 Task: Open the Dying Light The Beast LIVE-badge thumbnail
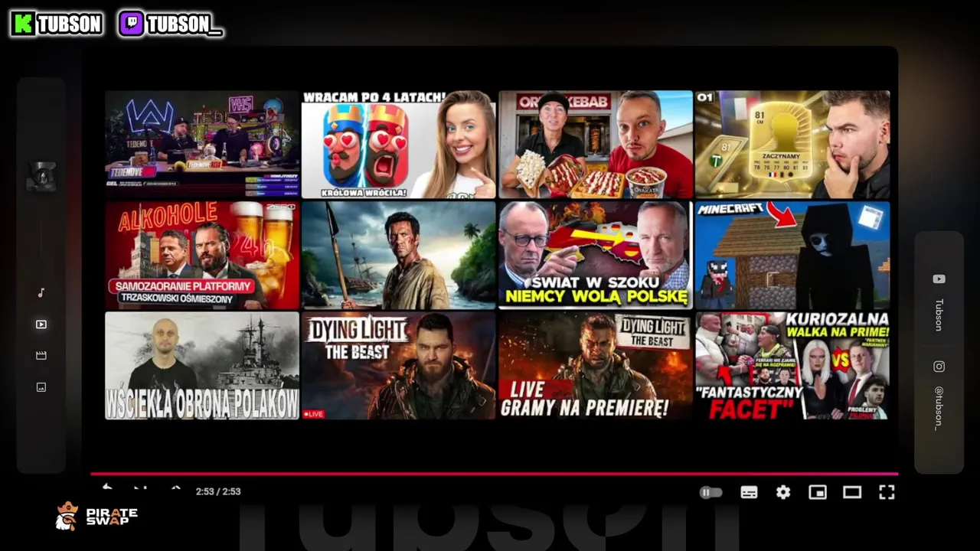[398, 366]
